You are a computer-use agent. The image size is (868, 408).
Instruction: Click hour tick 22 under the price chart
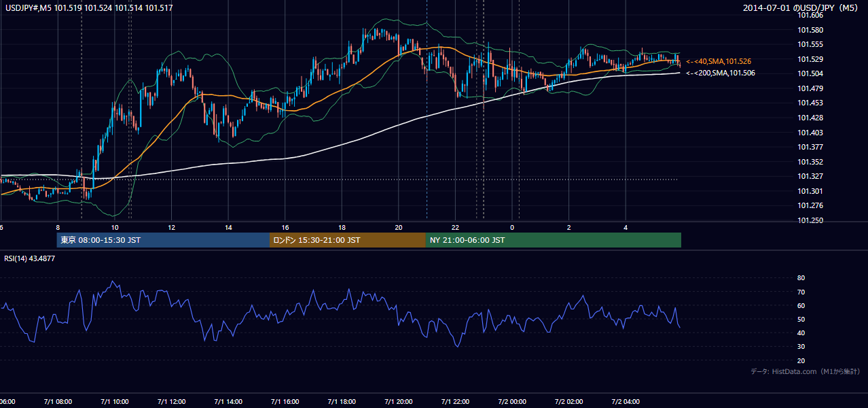[x=455, y=227]
